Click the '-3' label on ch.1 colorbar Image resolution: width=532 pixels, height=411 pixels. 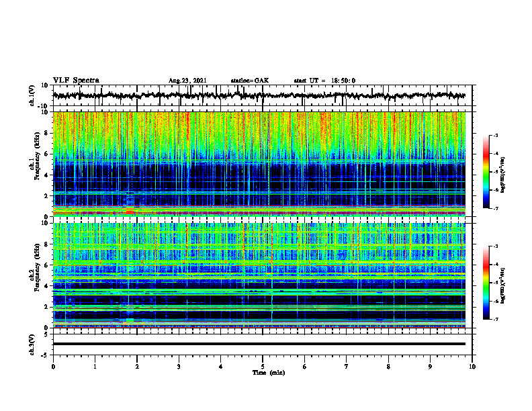point(495,135)
